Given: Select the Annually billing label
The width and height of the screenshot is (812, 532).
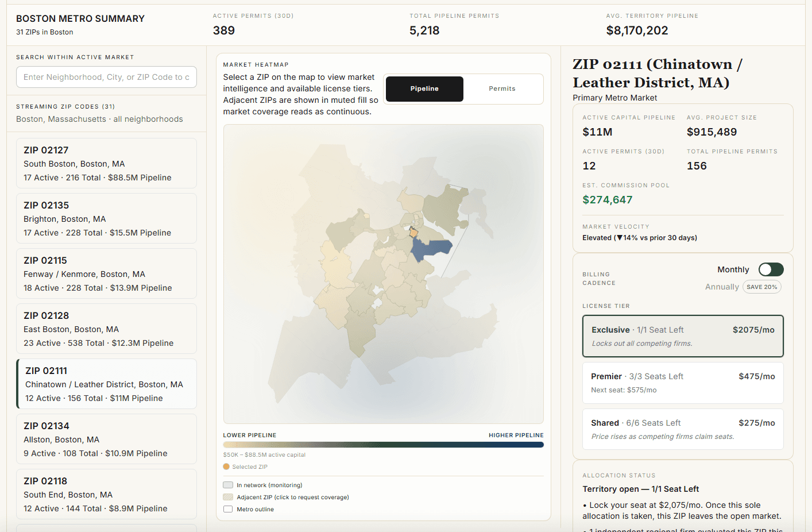Looking at the screenshot, I should 722,287.
